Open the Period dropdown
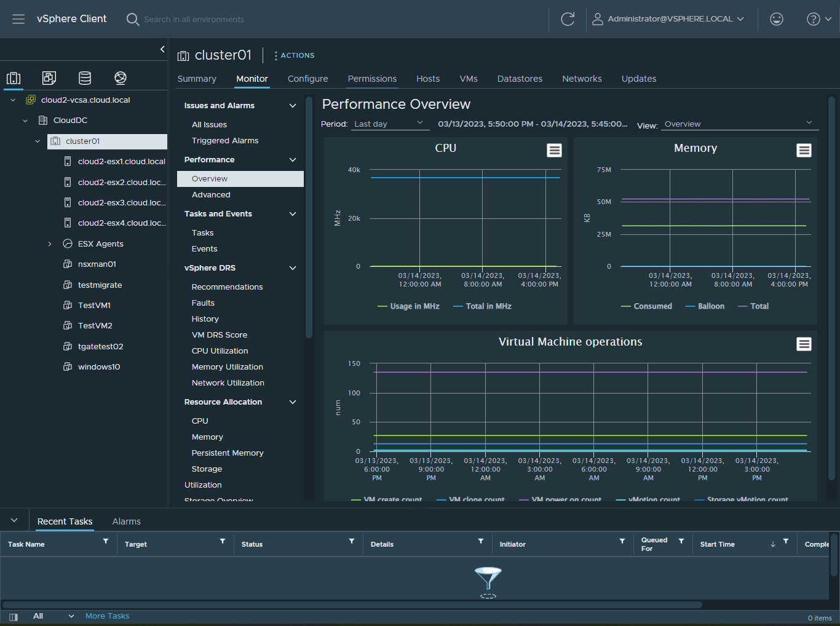This screenshot has width=840, height=626. click(x=390, y=124)
